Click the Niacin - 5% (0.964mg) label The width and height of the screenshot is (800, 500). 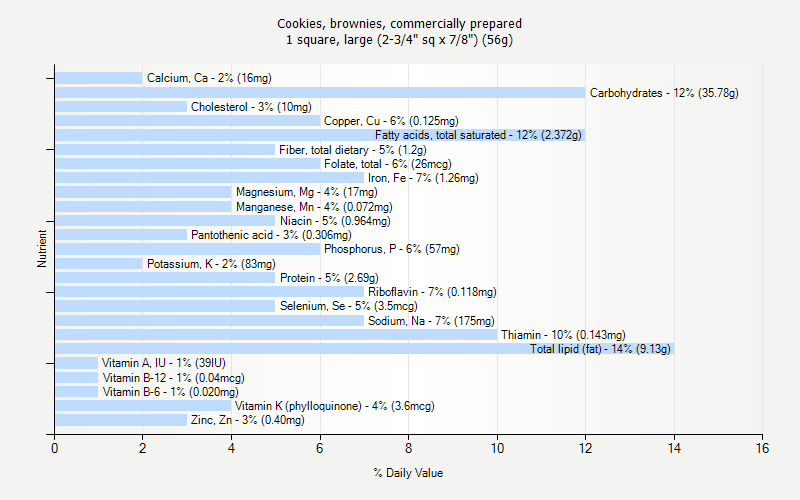click(x=335, y=221)
